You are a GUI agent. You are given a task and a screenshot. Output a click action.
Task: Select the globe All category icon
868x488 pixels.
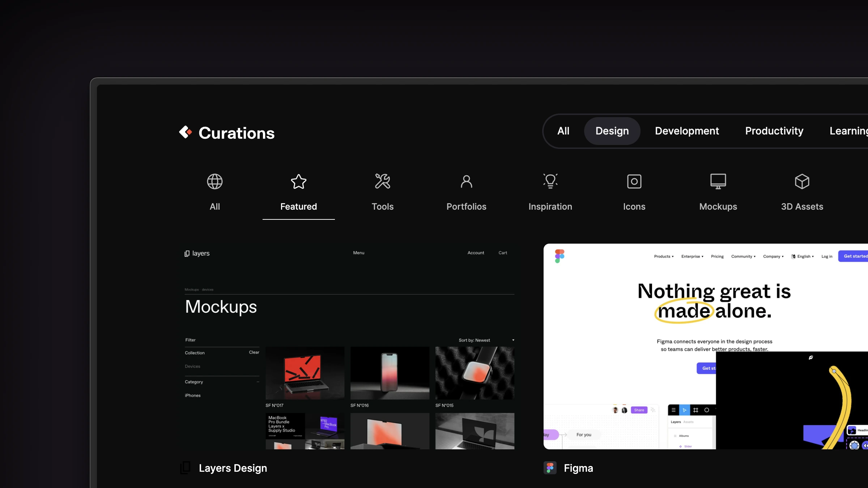(214, 181)
